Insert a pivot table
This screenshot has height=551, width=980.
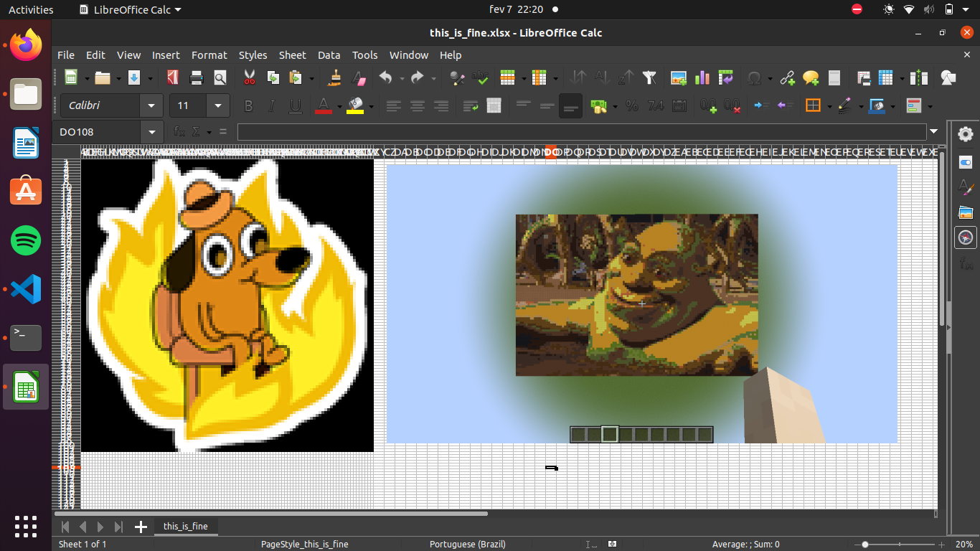pos(725,77)
